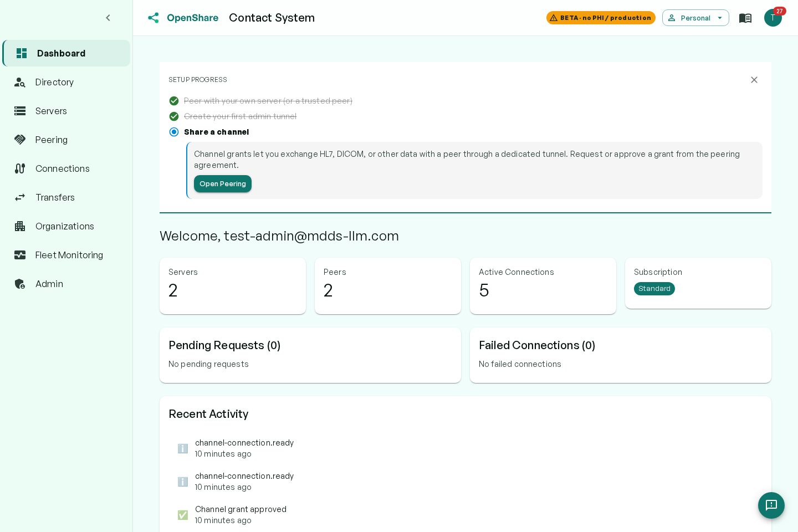Open the Connections page
Image resolution: width=798 pixels, height=532 pixels.
tap(66, 168)
